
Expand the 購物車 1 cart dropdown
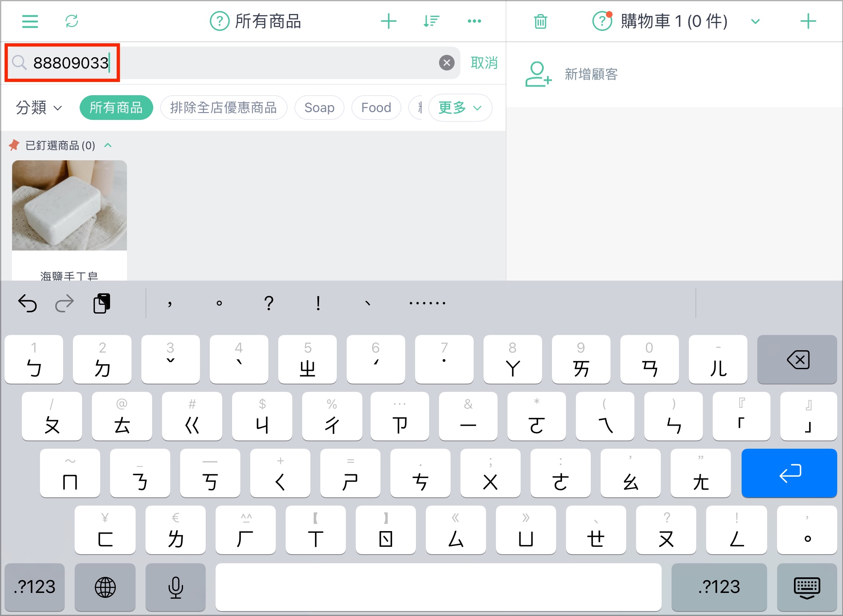point(755,21)
